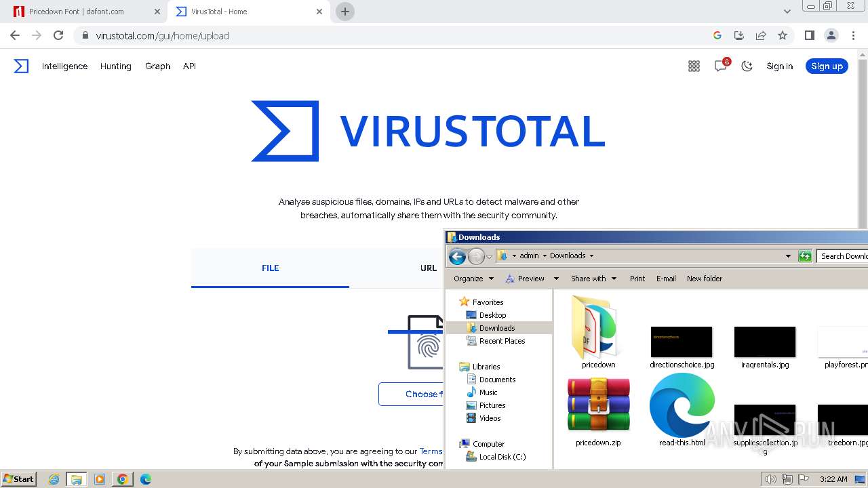Click the refresh button in Explorer address bar
Image resolution: width=868 pixels, height=488 pixels.
pos(805,256)
